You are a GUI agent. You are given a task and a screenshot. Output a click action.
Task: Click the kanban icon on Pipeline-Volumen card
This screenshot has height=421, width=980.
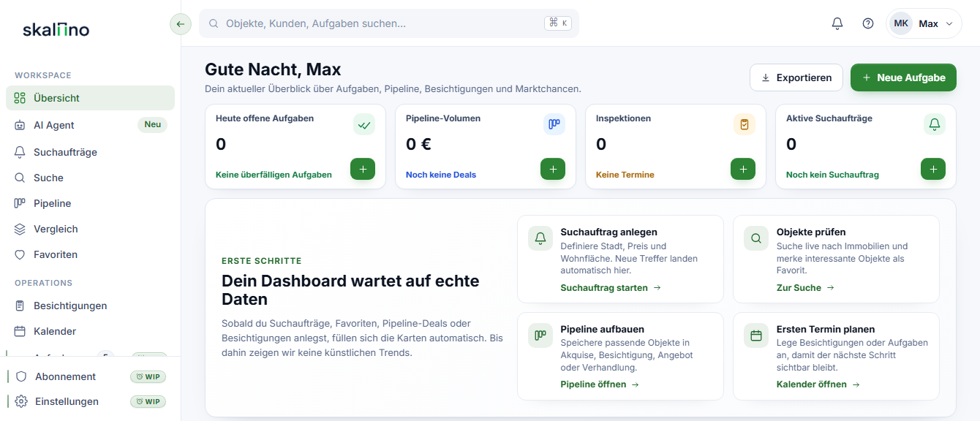(554, 124)
